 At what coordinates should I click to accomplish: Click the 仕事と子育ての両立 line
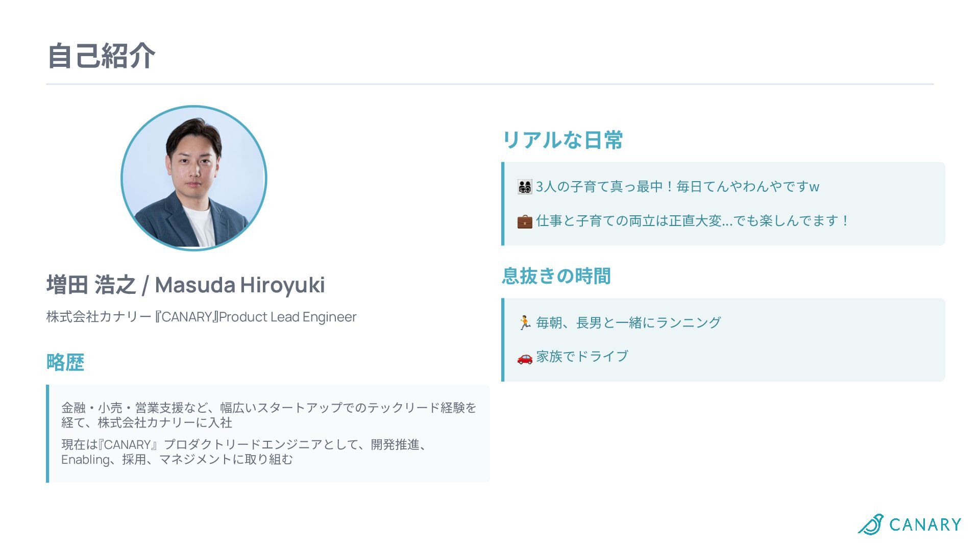click(692, 221)
